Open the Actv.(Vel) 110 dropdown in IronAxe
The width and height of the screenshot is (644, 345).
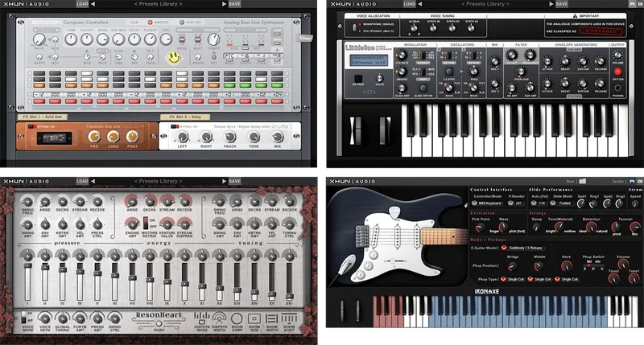539,203
